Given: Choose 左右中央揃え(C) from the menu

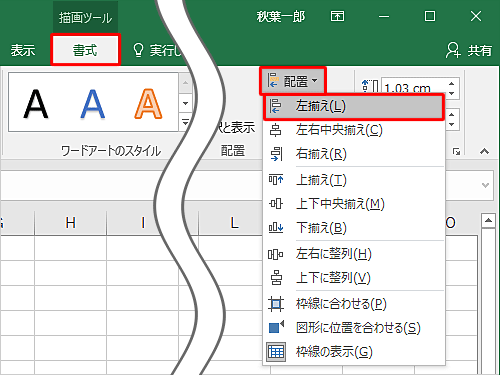Looking at the screenshot, I should [x=354, y=130].
